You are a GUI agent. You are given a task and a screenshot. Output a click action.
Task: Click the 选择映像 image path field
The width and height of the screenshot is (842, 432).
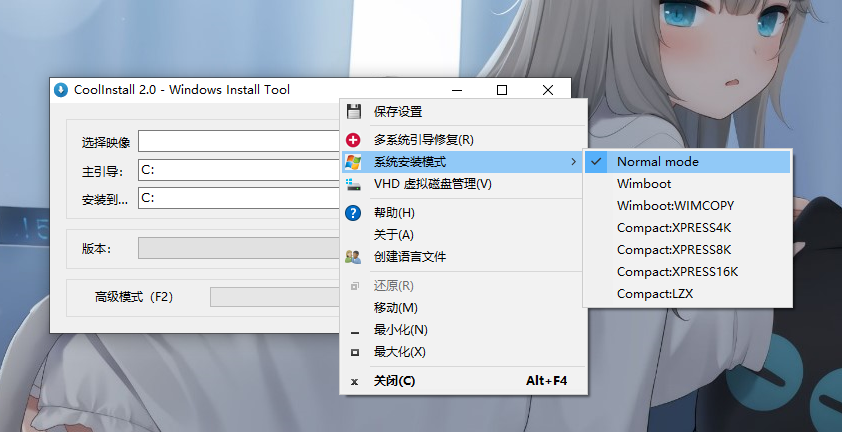(239, 141)
